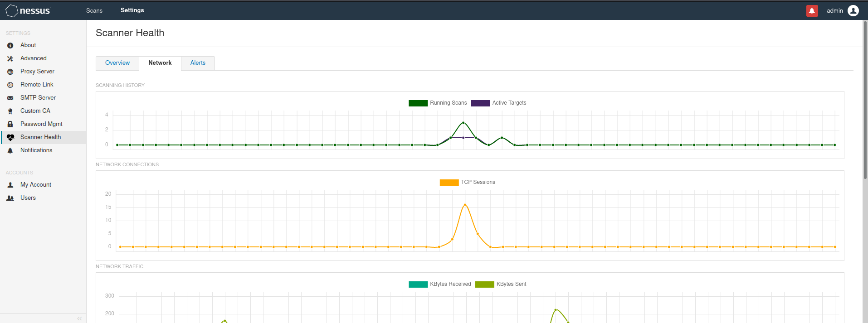Select the Network tab
This screenshot has height=323, width=868.
coord(160,63)
